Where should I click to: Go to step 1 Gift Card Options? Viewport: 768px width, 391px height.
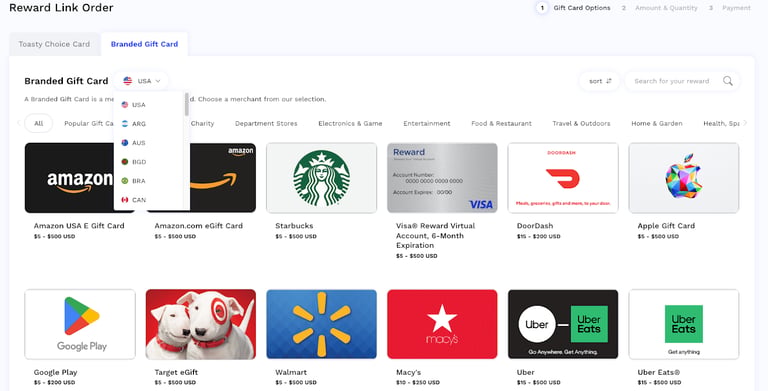[x=574, y=8]
